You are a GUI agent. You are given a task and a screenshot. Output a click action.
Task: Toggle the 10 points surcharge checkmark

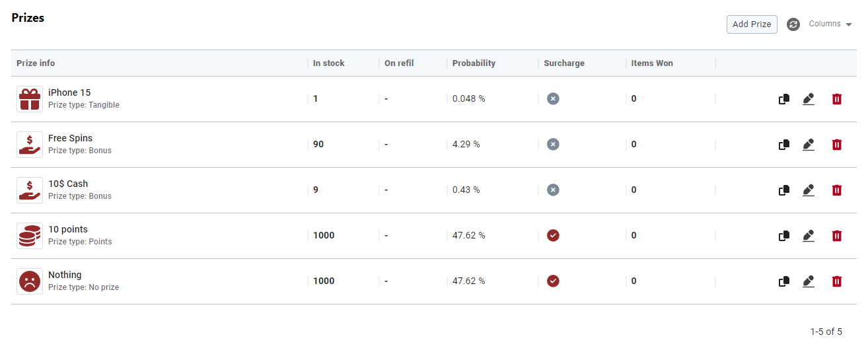tap(553, 236)
